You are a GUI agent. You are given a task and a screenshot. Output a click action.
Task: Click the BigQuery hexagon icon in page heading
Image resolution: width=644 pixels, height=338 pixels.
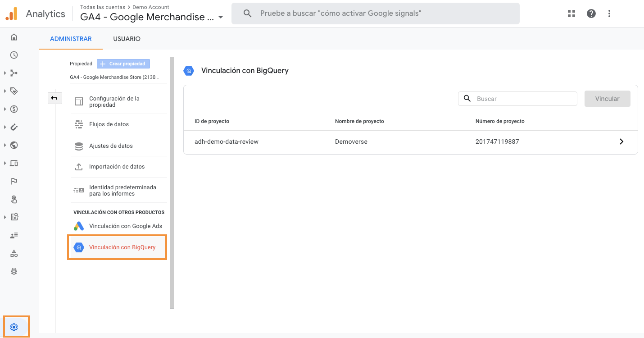(189, 71)
